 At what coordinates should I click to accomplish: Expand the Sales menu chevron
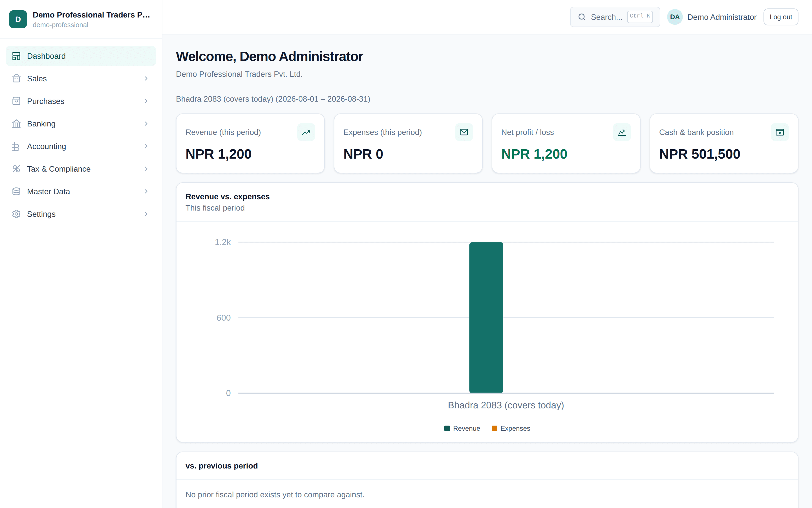pos(146,79)
